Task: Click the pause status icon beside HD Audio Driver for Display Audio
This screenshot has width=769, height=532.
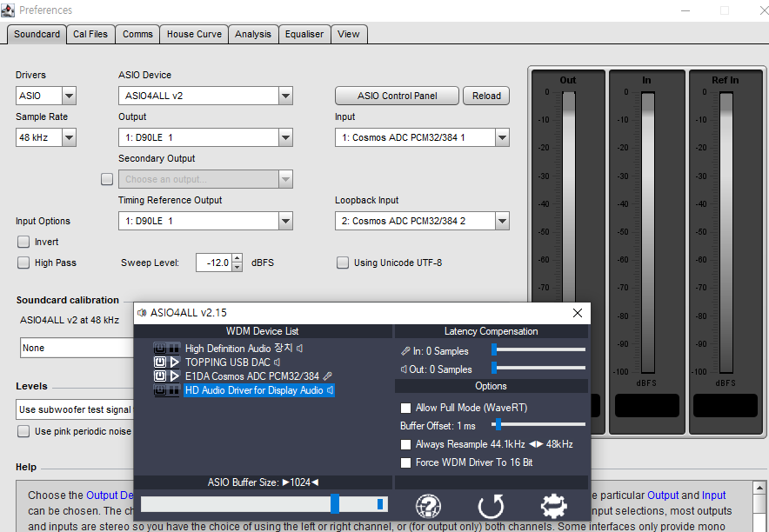Action: pyautogui.click(x=174, y=390)
